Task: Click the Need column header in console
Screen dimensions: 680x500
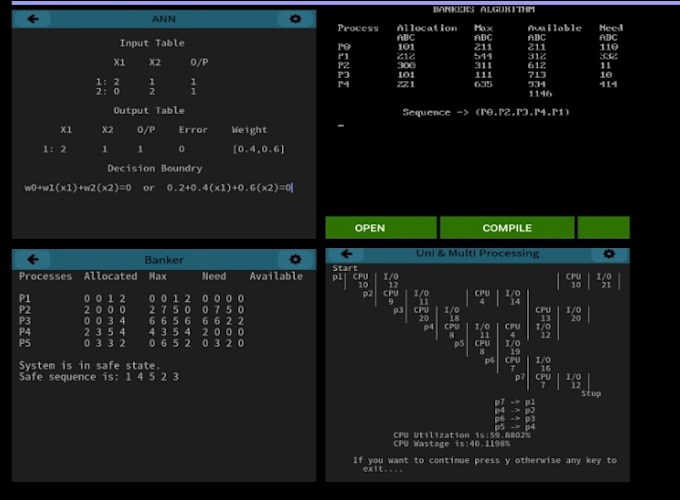Action: click(x=611, y=28)
